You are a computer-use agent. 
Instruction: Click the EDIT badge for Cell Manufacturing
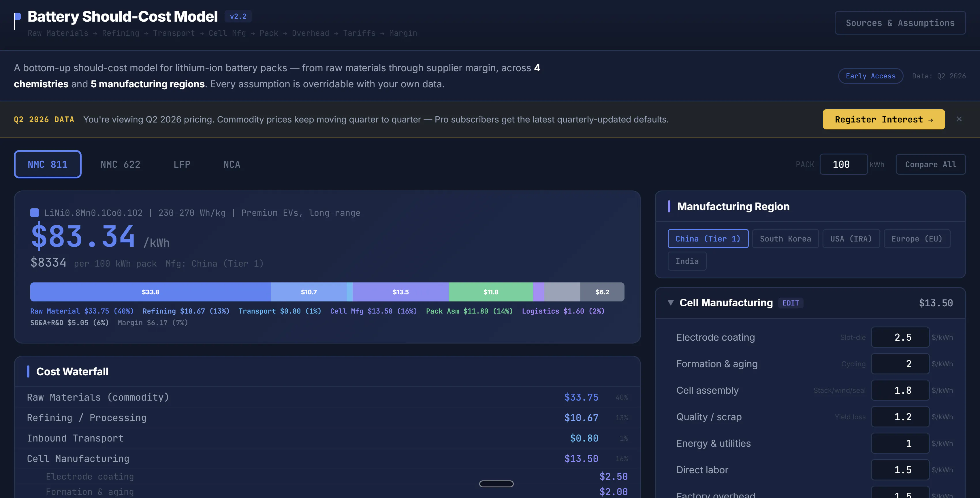click(x=791, y=303)
